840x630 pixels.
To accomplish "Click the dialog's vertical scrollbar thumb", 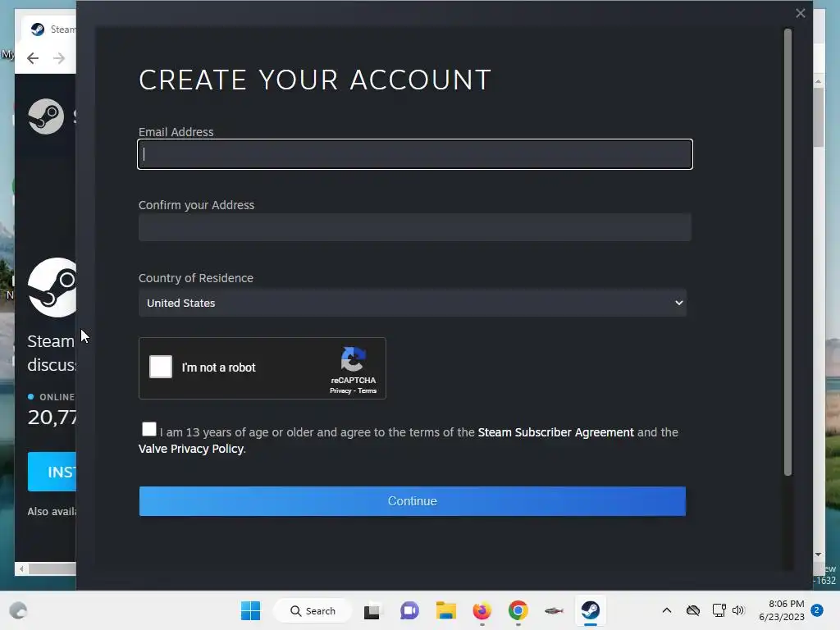I will [x=787, y=252].
